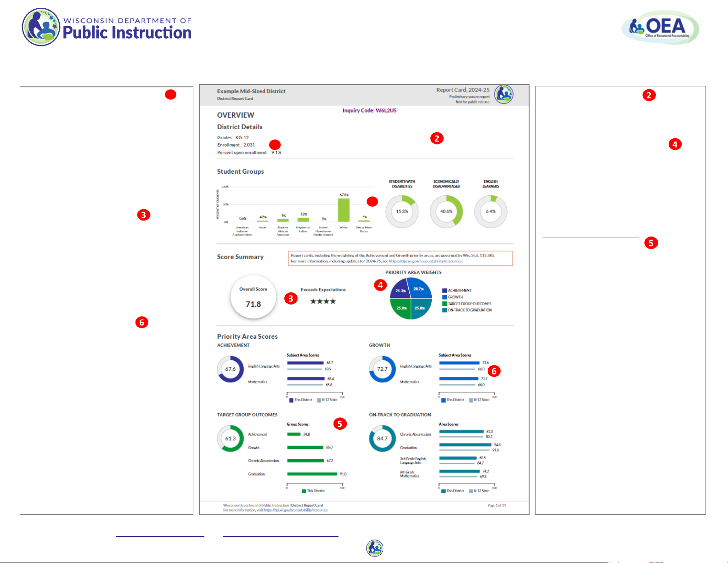Click the small DPI seal at the page bottom
The width and height of the screenshot is (728, 563).
pos(375,548)
